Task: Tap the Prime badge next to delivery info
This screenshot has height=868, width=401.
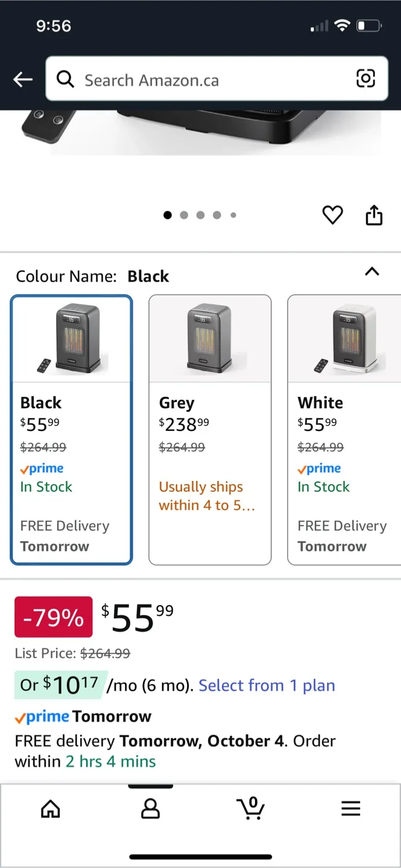Action: click(41, 716)
